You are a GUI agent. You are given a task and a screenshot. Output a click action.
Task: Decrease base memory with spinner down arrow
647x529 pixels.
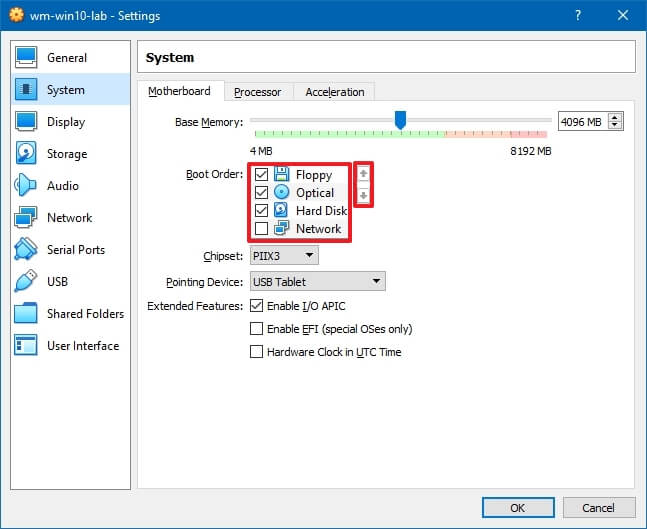(x=615, y=125)
